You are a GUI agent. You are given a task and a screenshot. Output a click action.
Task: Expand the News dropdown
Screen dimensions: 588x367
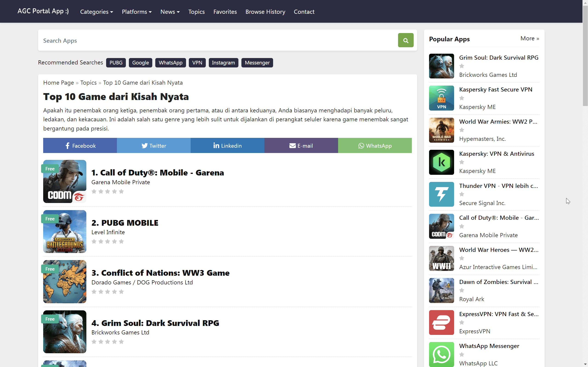pyautogui.click(x=170, y=12)
